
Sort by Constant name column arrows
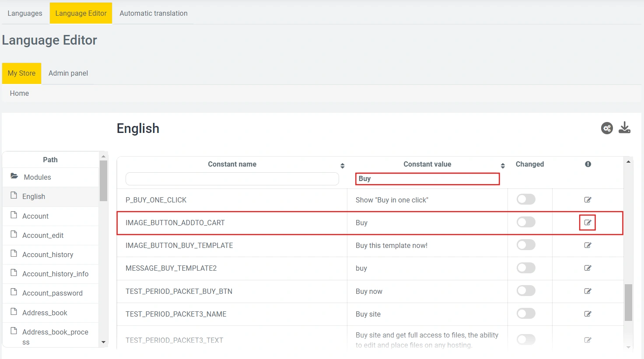(x=343, y=166)
